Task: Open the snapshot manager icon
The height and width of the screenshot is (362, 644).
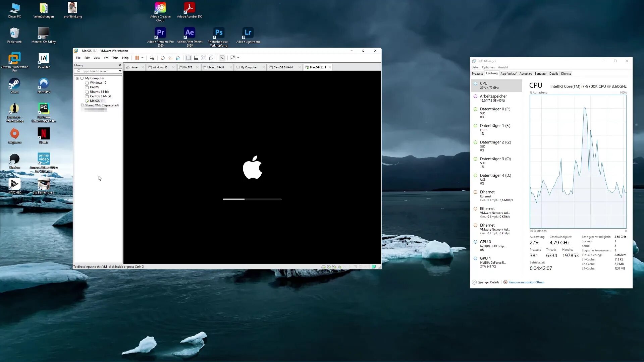Action: coord(178,58)
